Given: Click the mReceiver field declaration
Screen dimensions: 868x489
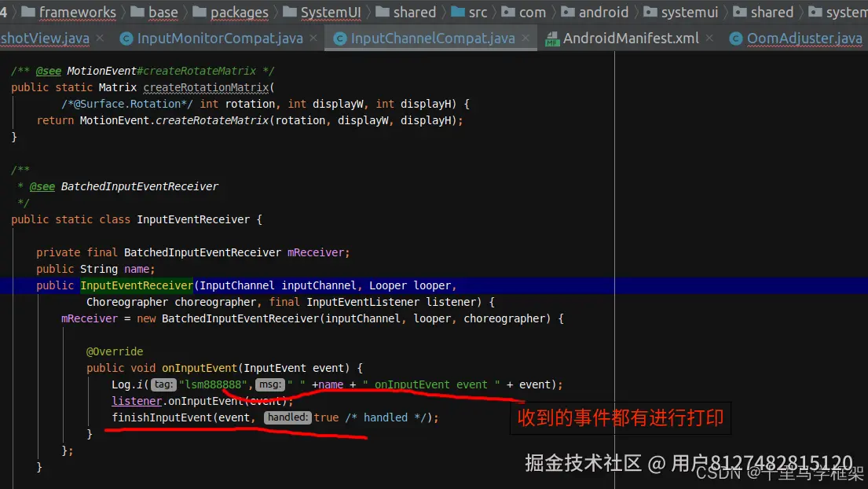Looking at the screenshot, I should click(318, 252).
